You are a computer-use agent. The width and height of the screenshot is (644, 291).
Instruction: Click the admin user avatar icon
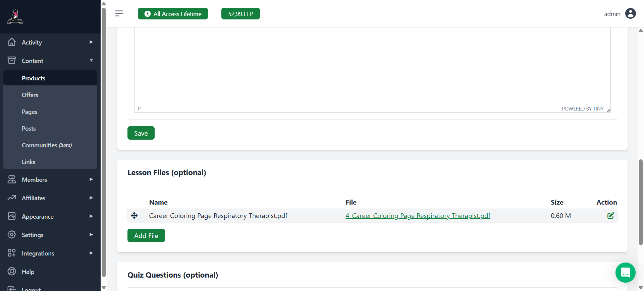coord(630,14)
